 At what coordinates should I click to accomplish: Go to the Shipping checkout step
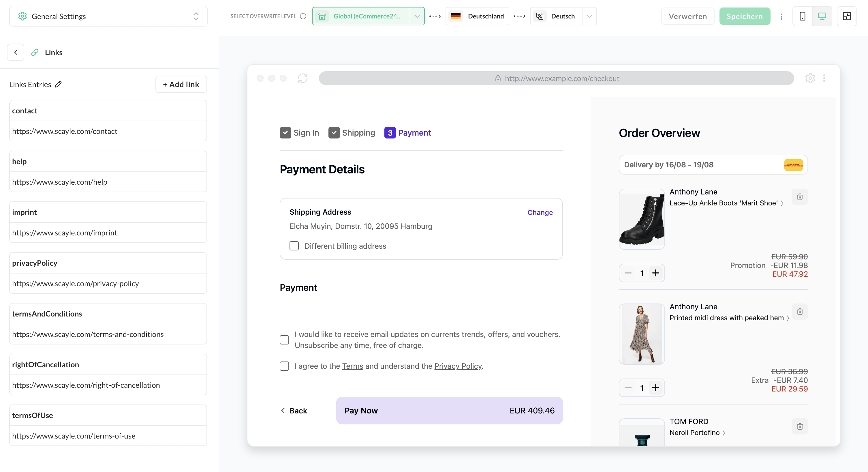point(352,133)
